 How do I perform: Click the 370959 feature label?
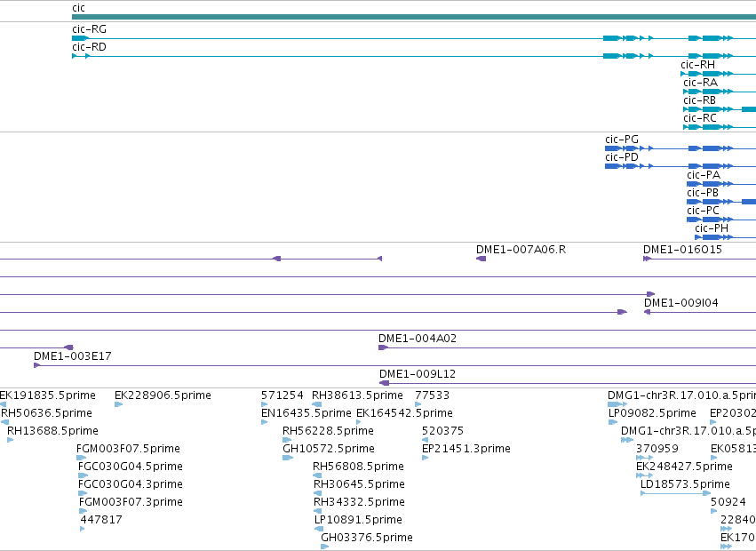[x=657, y=449]
